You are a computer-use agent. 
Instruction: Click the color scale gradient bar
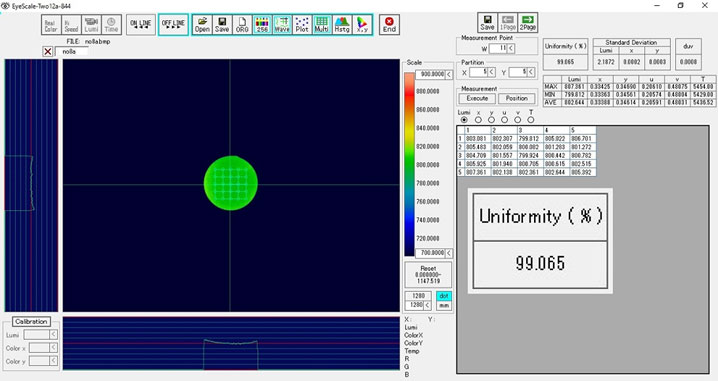pos(409,165)
